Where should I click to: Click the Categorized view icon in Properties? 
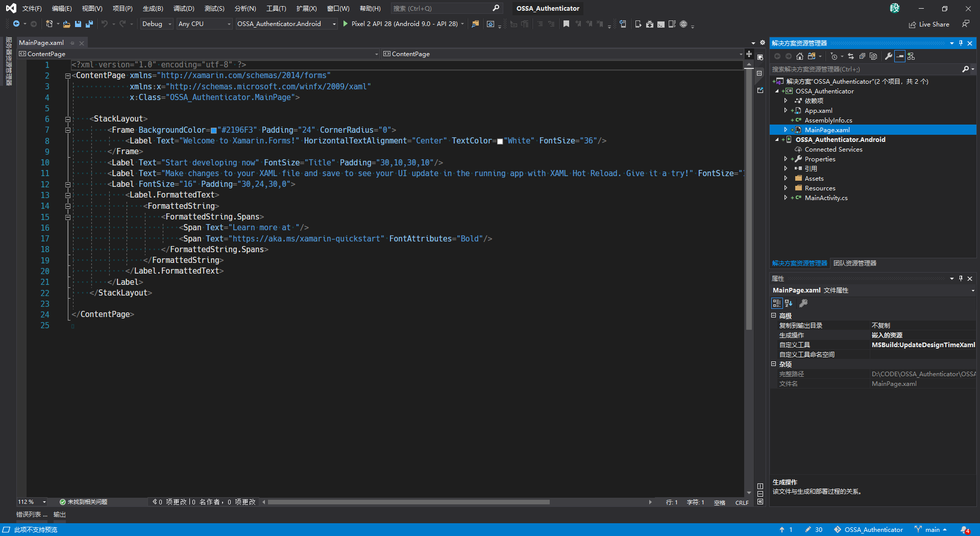tap(777, 303)
